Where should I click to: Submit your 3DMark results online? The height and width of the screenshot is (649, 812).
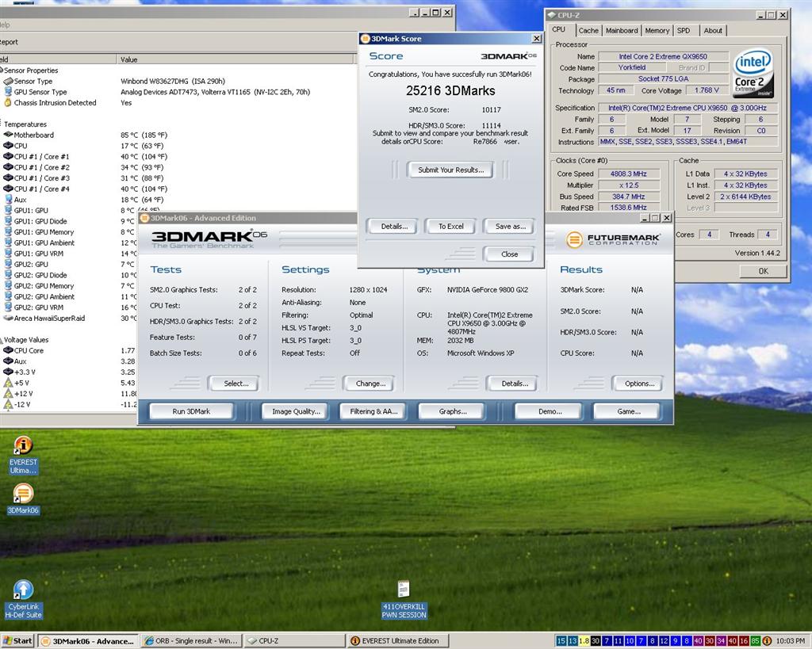(x=450, y=170)
